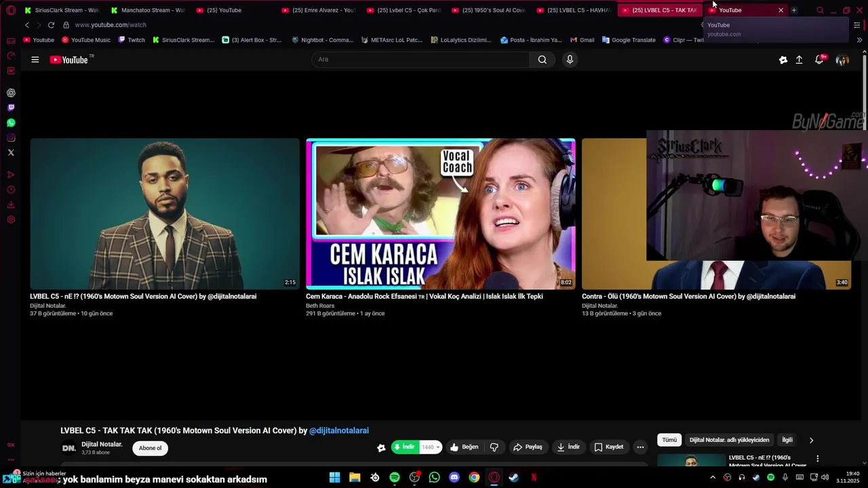The image size is (868, 488).
Task: Open the Google Translate bookmark
Action: point(629,40)
